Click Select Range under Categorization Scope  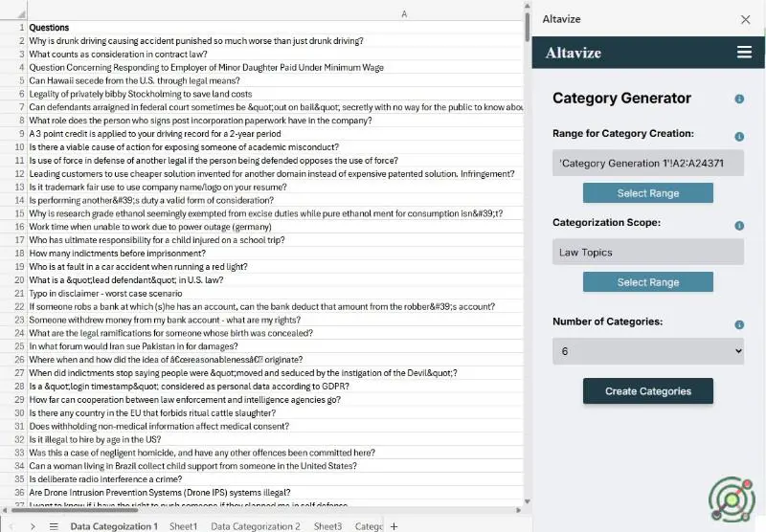[x=648, y=282]
